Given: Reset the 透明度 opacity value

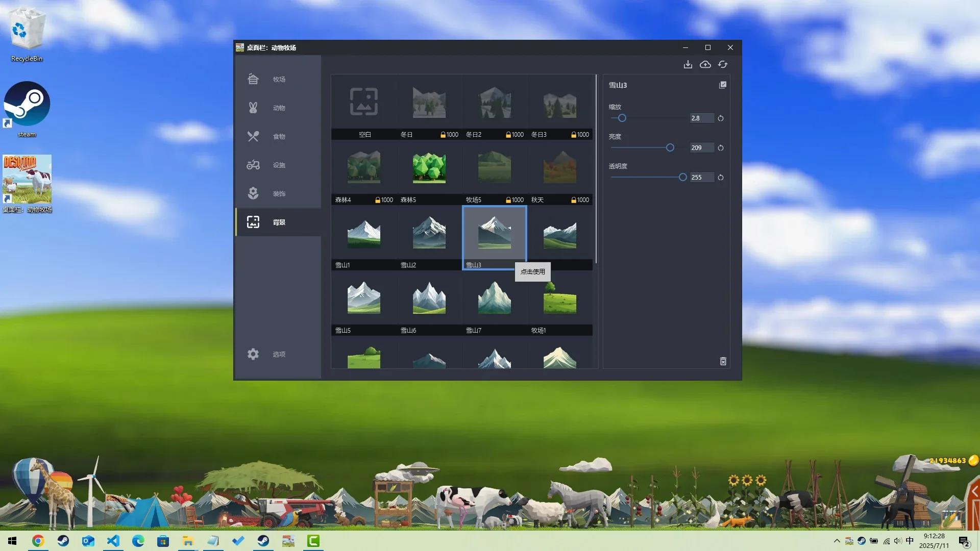Looking at the screenshot, I should coord(721,178).
